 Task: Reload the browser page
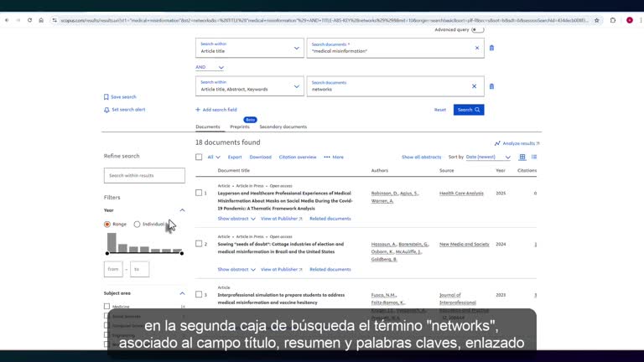pos(29,20)
